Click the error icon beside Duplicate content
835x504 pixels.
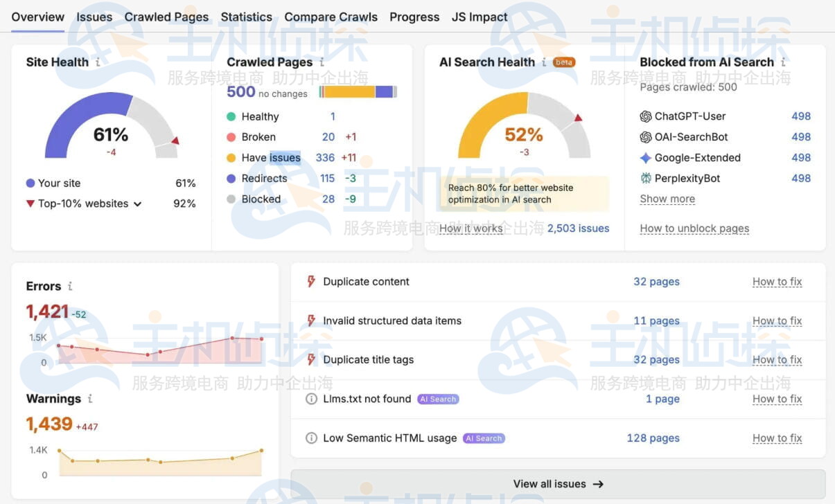pyautogui.click(x=311, y=282)
